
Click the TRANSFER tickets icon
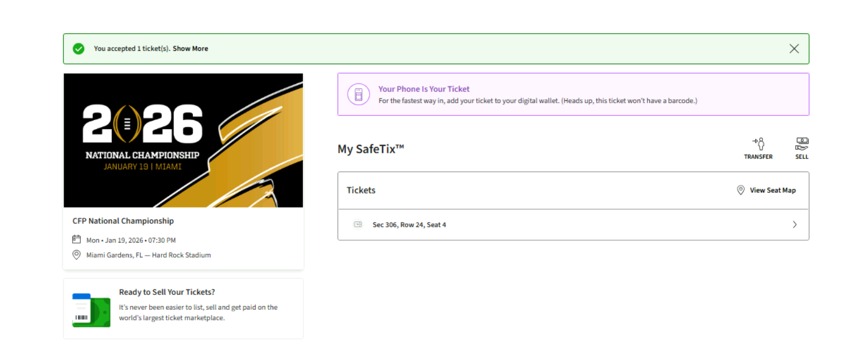[758, 144]
